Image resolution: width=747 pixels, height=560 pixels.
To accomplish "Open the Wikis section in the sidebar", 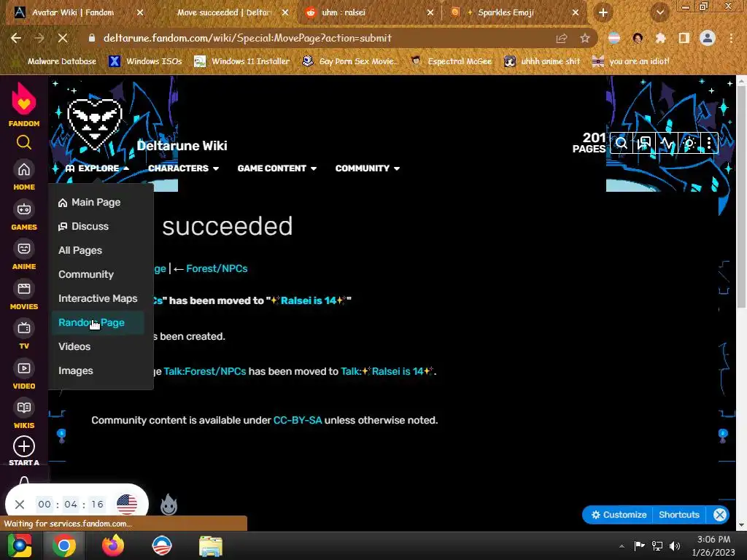I will [24, 414].
